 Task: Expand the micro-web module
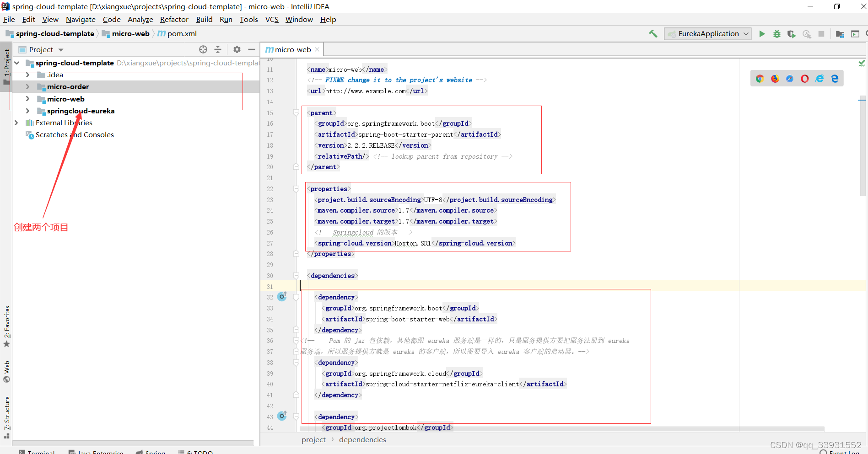point(28,99)
